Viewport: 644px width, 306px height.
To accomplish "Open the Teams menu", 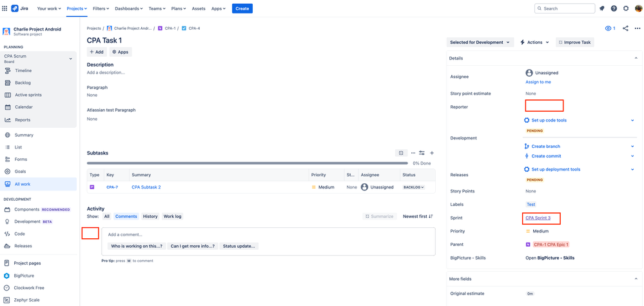I will point(157,8).
